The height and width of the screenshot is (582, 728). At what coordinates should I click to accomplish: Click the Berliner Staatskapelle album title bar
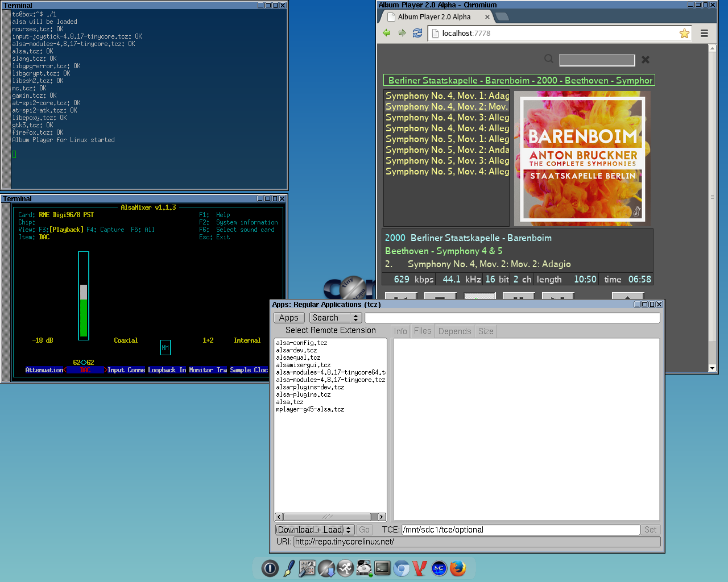point(519,81)
